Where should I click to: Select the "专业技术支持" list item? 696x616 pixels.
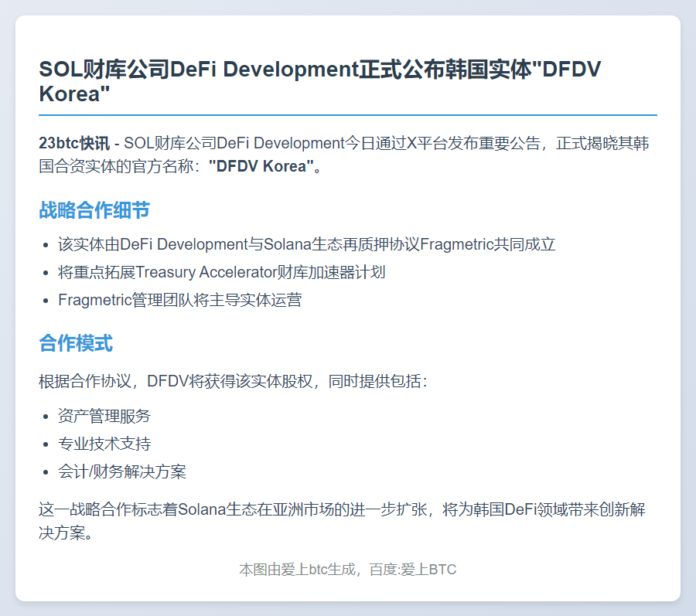(103, 444)
